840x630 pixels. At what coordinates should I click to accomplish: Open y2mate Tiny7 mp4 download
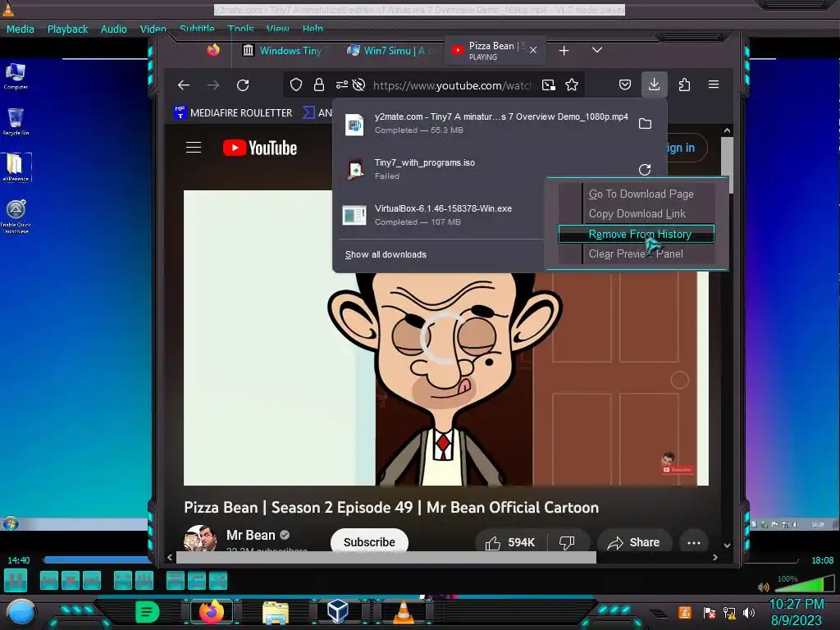(485, 123)
